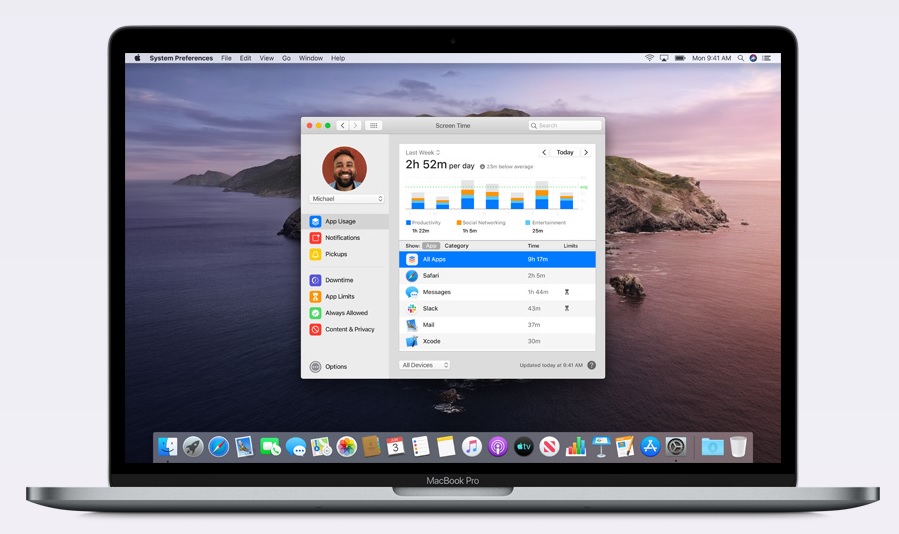Select the Messages usage row

coord(497,292)
